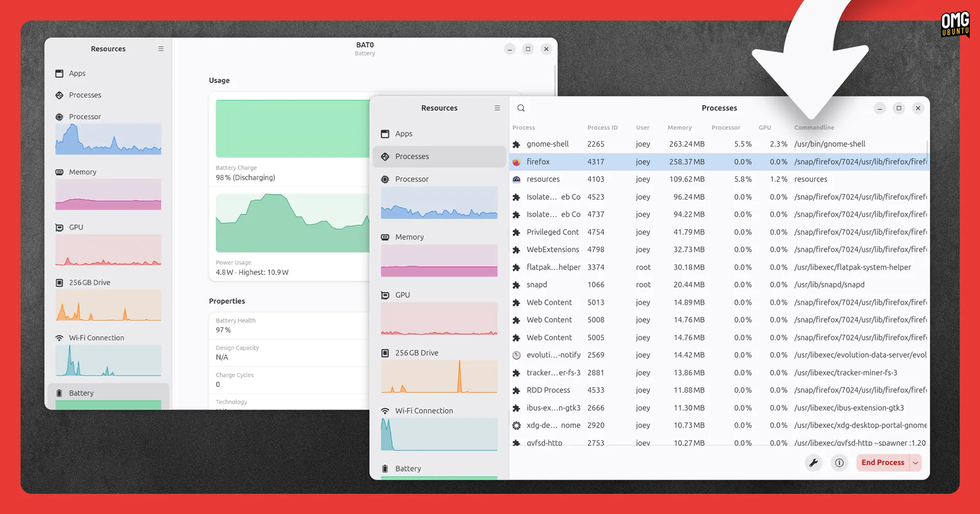980x514 pixels.
Task: Expand the End Process dropdown arrow
Action: click(916, 463)
